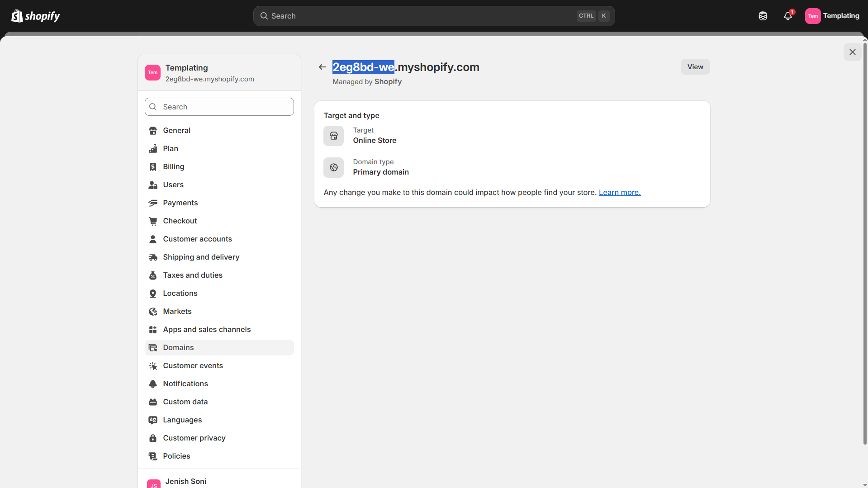Click the vertical scrollbar on right edge

pyautogui.click(x=865, y=244)
